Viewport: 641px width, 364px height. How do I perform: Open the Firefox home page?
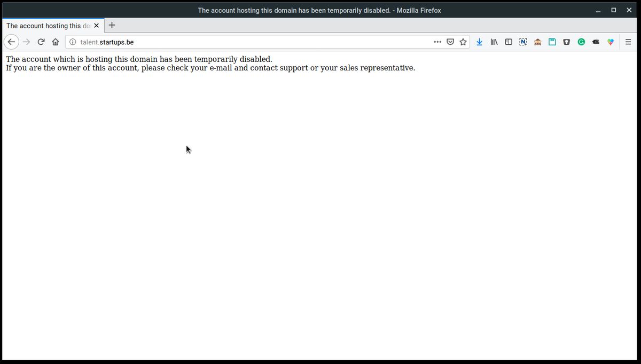tap(56, 42)
